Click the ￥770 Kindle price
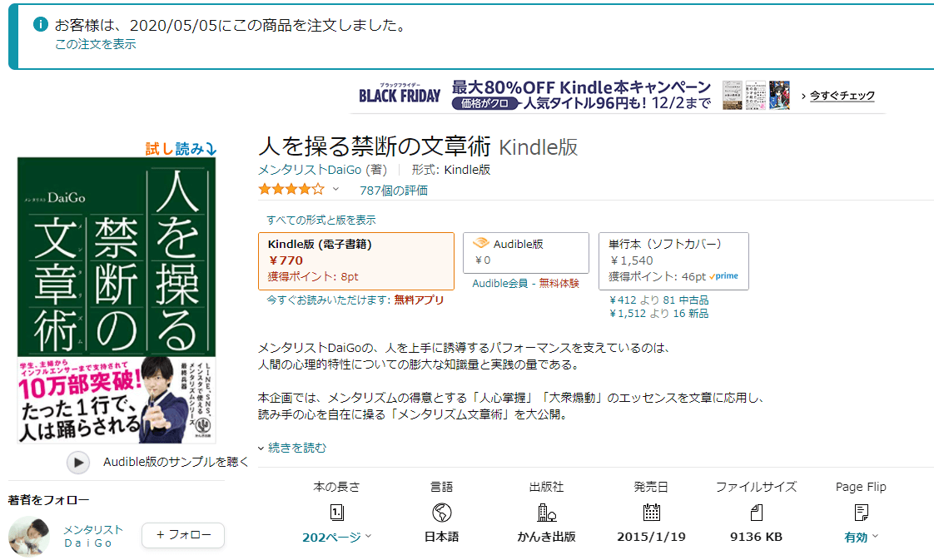 (x=286, y=260)
